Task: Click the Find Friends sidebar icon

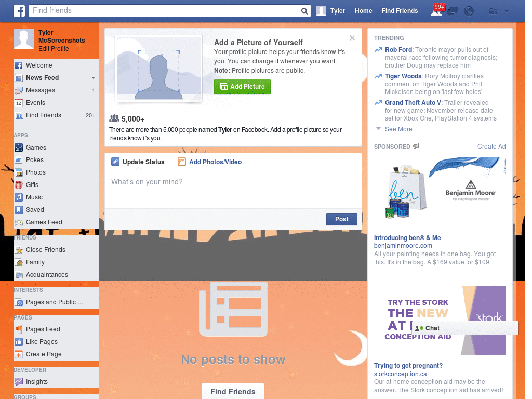Action: [x=19, y=115]
